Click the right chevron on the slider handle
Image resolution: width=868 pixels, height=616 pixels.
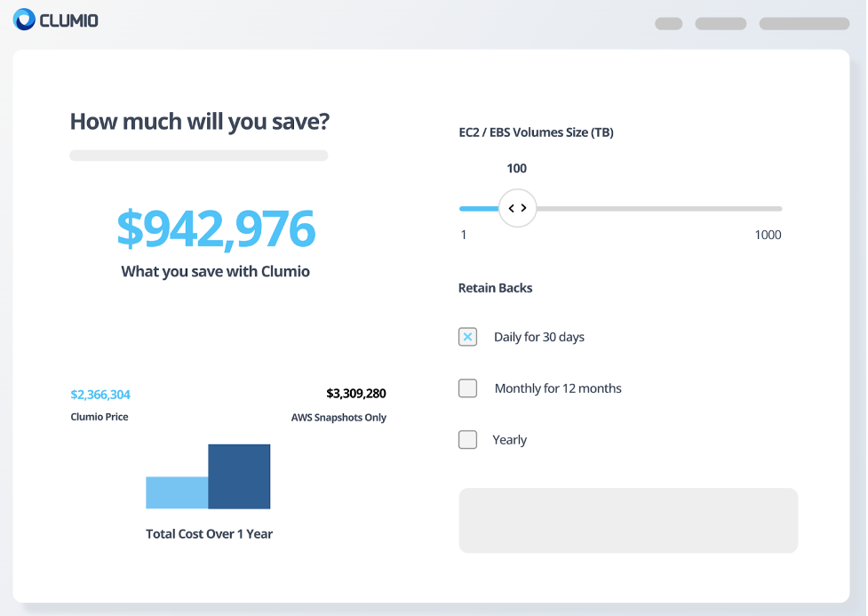[x=524, y=207]
